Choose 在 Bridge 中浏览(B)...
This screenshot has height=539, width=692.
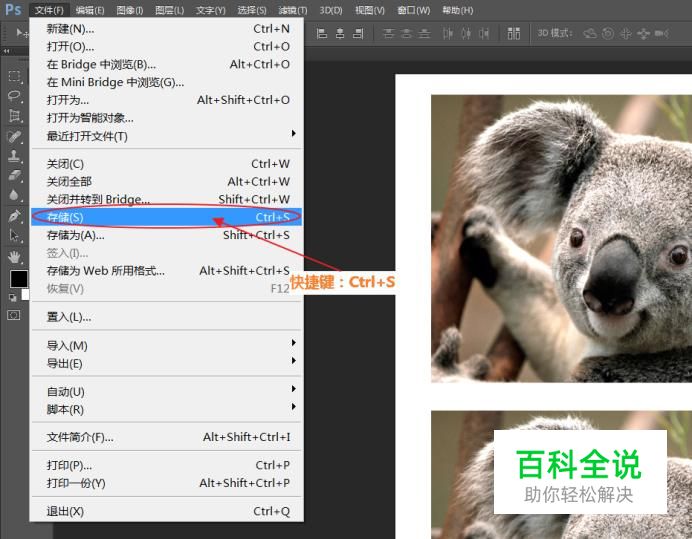[x=167, y=64]
